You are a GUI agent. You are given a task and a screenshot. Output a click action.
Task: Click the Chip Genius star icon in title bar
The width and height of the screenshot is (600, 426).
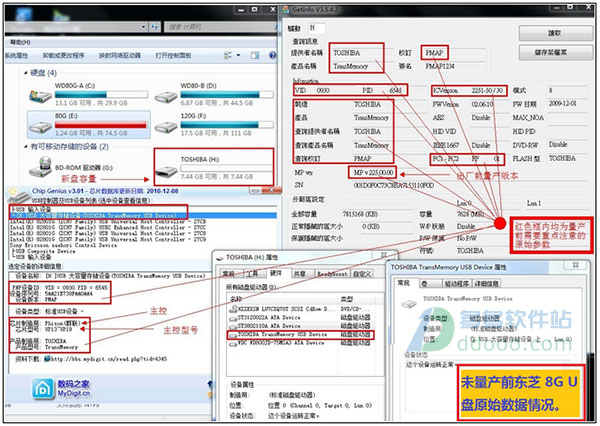pyautogui.click(x=18, y=194)
